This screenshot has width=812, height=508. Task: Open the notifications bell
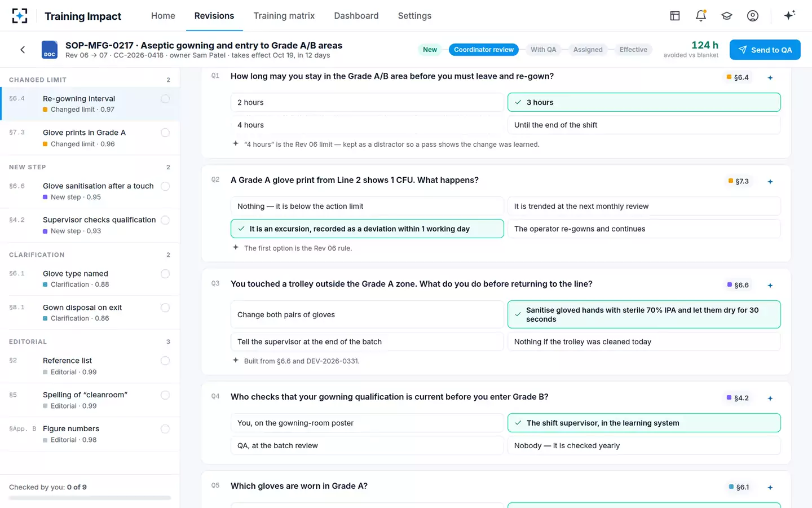point(701,16)
